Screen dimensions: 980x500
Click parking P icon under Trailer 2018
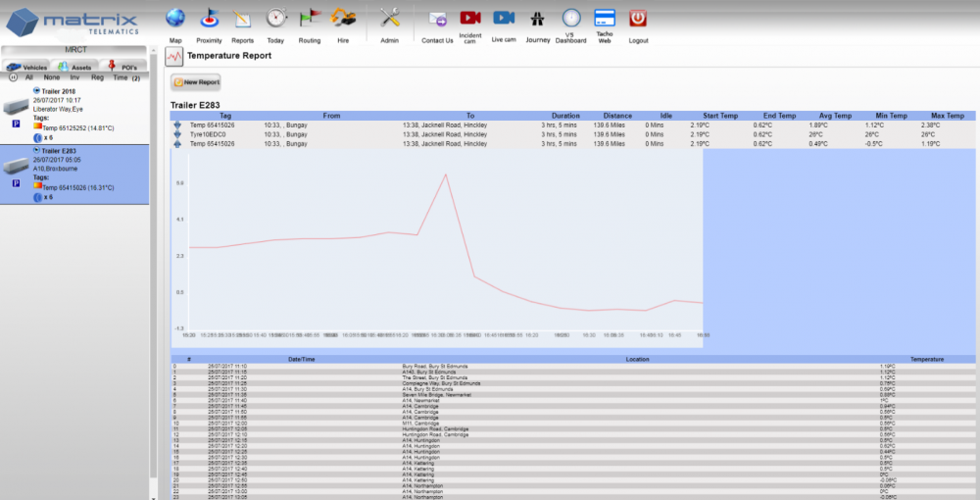pyautogui.click(x=17, y=125)
